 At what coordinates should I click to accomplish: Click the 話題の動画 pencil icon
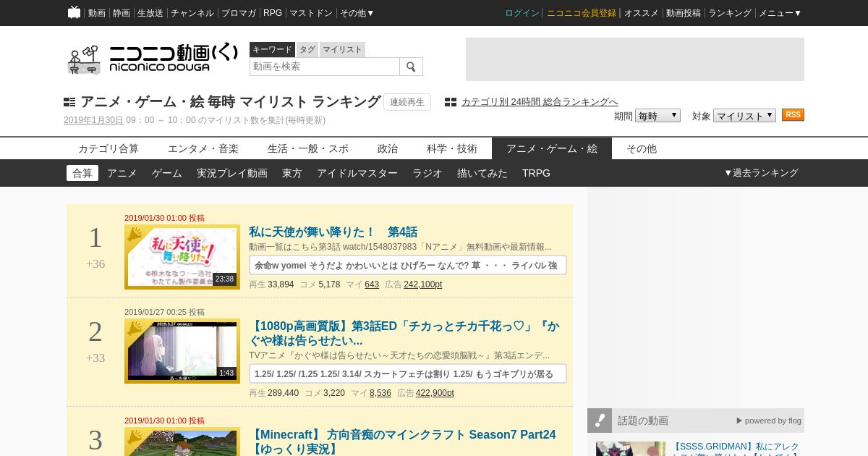[x=600, y=421]
